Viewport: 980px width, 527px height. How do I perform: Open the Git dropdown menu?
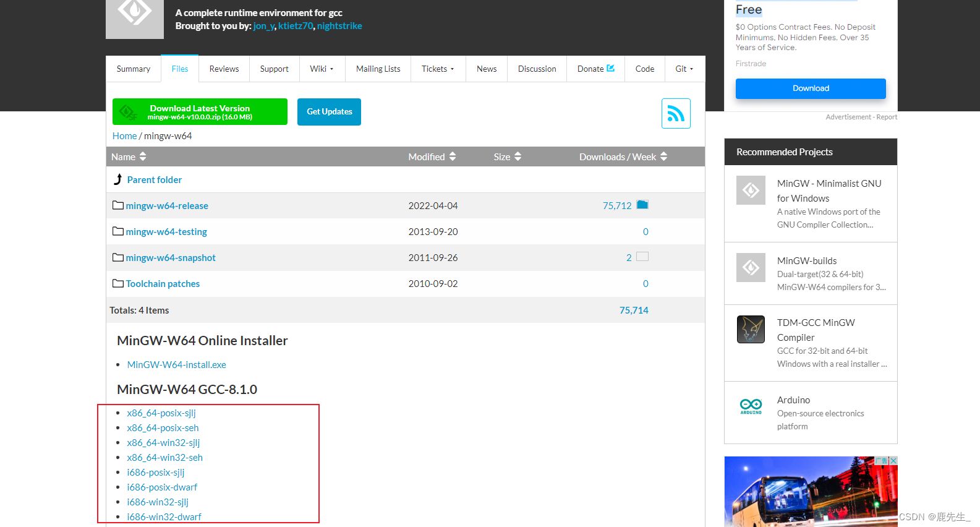tap(684, 69)
